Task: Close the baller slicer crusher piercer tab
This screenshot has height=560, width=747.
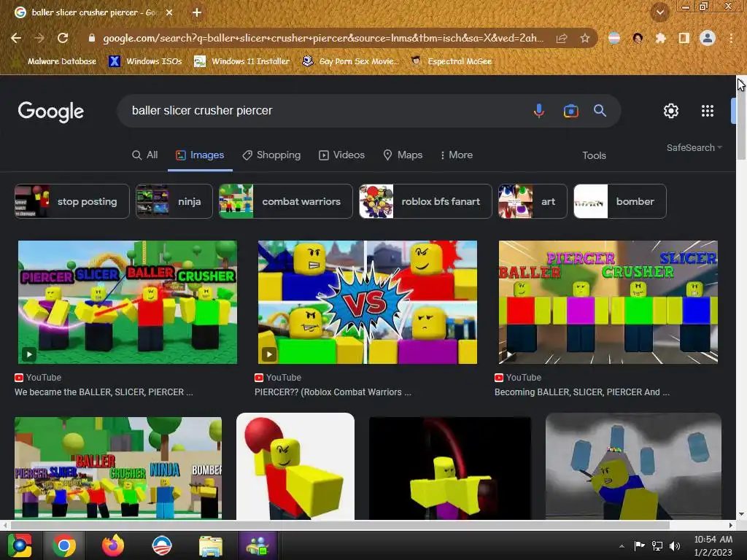Action: [x=169, y=12]
